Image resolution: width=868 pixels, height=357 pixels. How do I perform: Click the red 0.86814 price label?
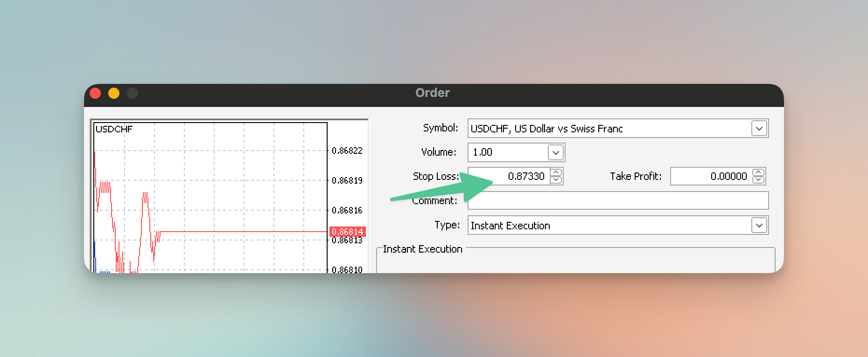click(348, 232)
